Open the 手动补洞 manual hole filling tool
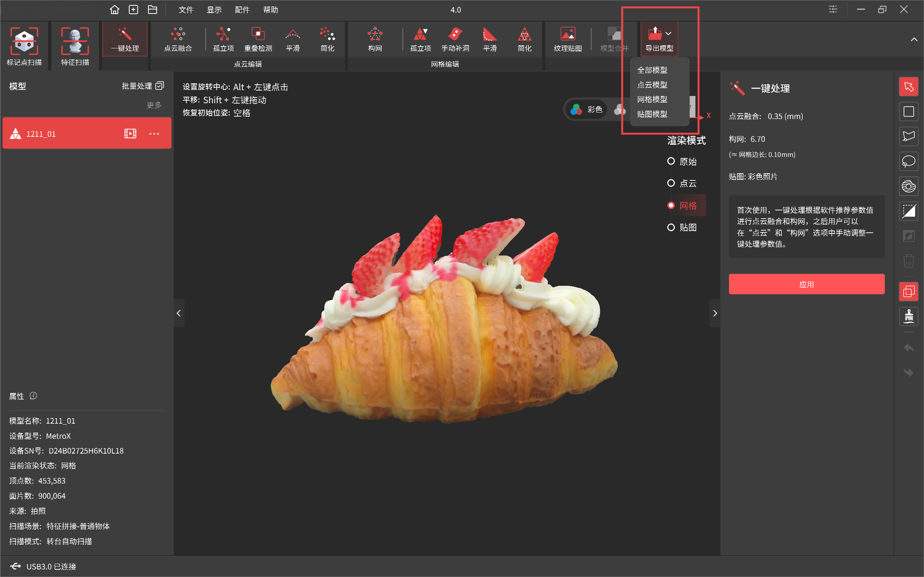 pyautogui.click(x=455, y=34)
